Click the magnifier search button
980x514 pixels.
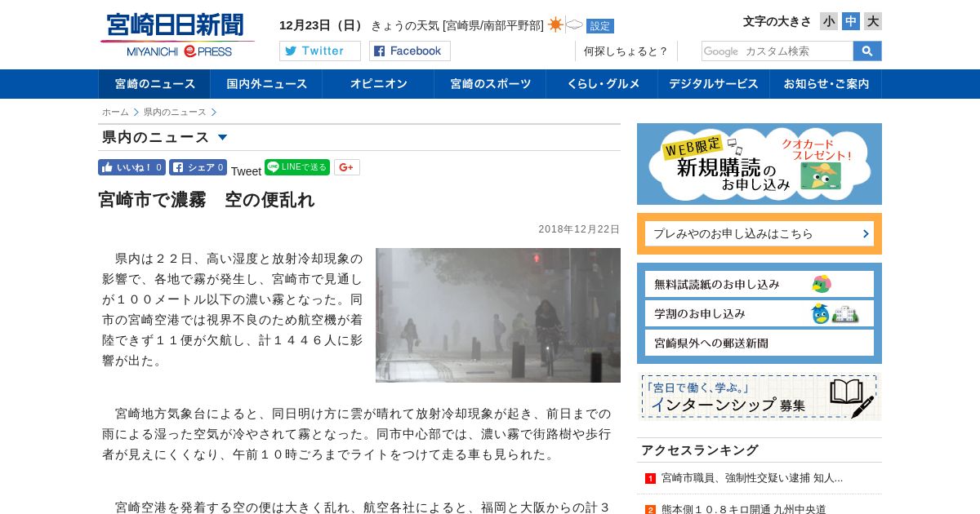(x=867, y=51)
